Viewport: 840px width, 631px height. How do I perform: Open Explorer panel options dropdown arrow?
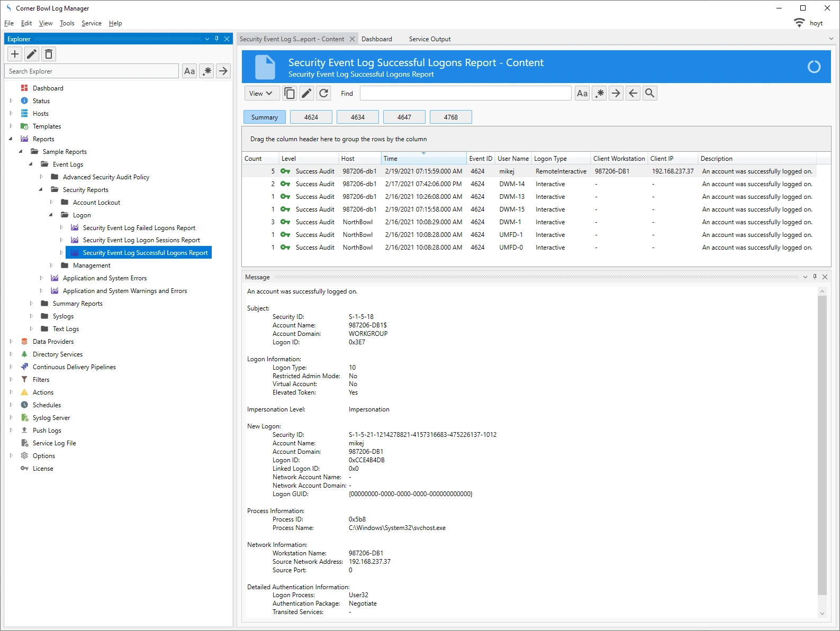(207, 39)
